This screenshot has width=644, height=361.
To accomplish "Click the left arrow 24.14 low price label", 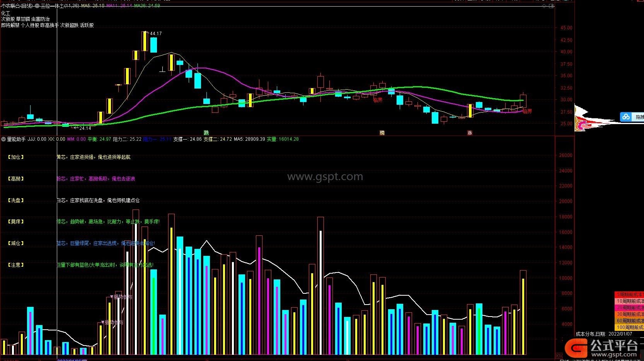I will tap(82, 128).
